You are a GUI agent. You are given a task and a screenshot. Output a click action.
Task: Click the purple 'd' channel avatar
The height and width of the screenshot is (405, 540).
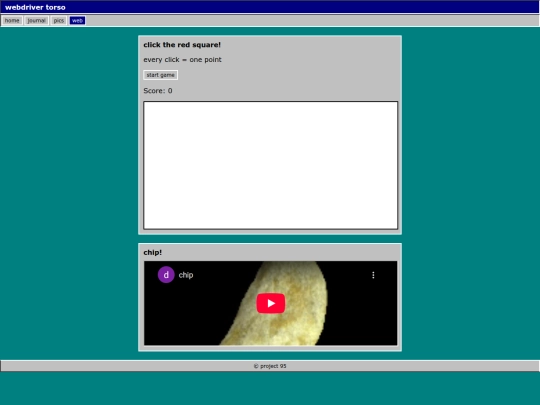(x=166, y=275)
